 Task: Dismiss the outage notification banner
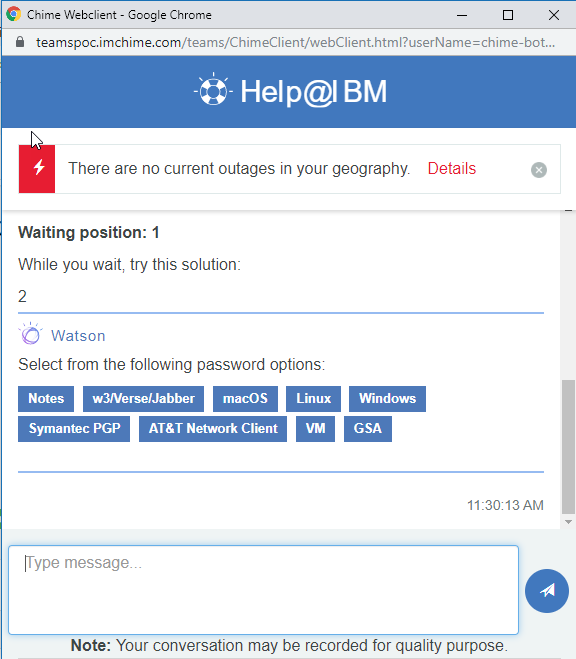coord(539,170)
